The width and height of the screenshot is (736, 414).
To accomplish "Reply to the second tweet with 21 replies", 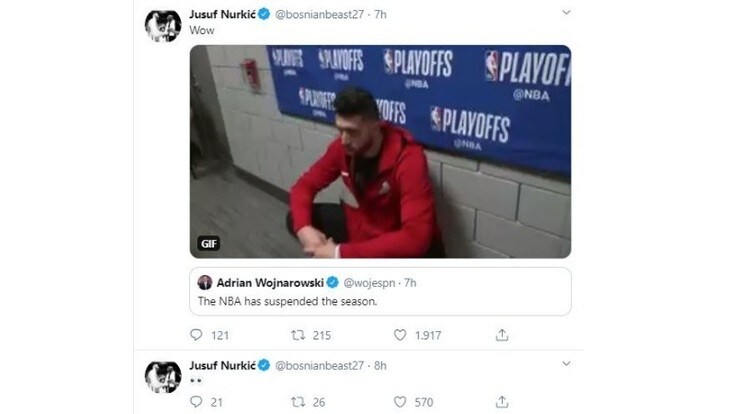I will coord(196,402).
